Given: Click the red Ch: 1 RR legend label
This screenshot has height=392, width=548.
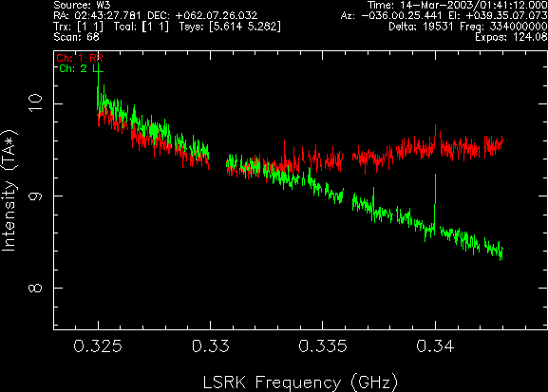Looking at the screenshot, I should (x=80, y=58).
